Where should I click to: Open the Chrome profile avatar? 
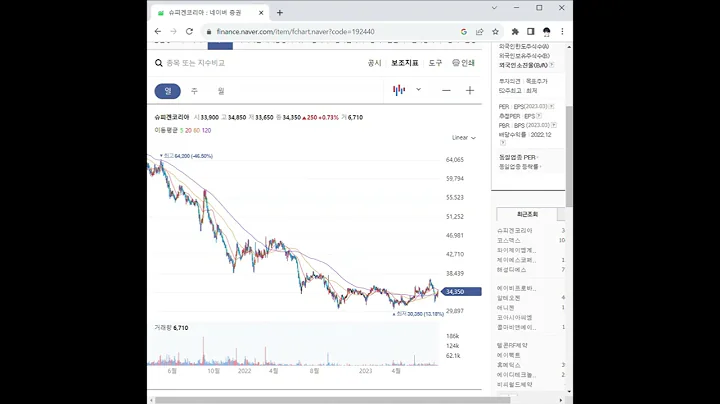[546, 32]
